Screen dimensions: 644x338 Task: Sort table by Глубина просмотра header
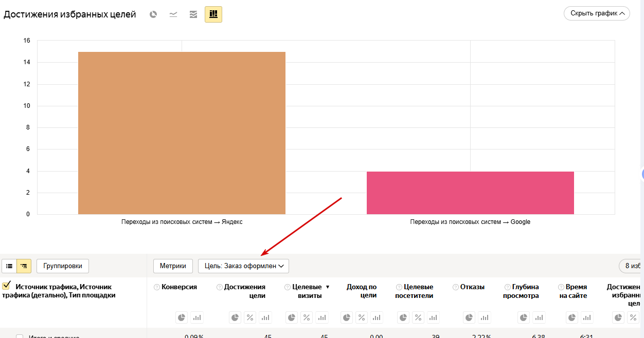(x=521, y=291)
